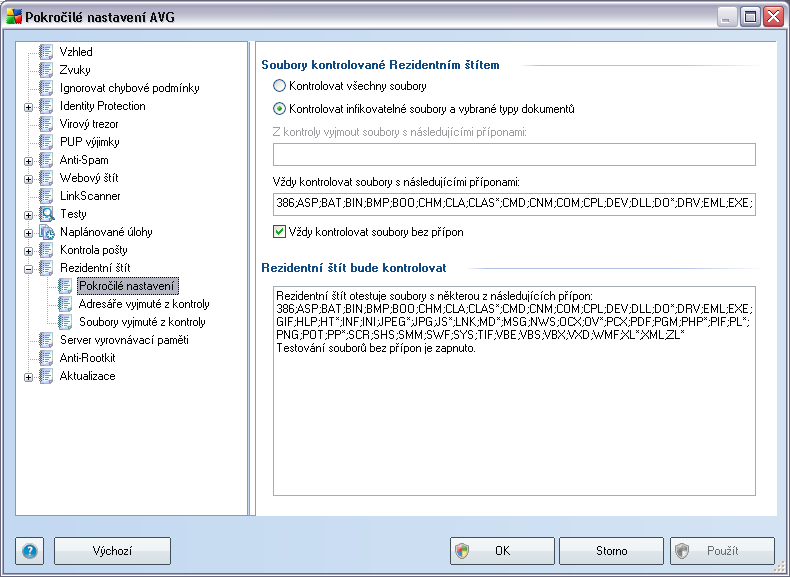Screen dimensions: 790x577
Task: Click the Rezidentní štít item icon
Action: 46,268
